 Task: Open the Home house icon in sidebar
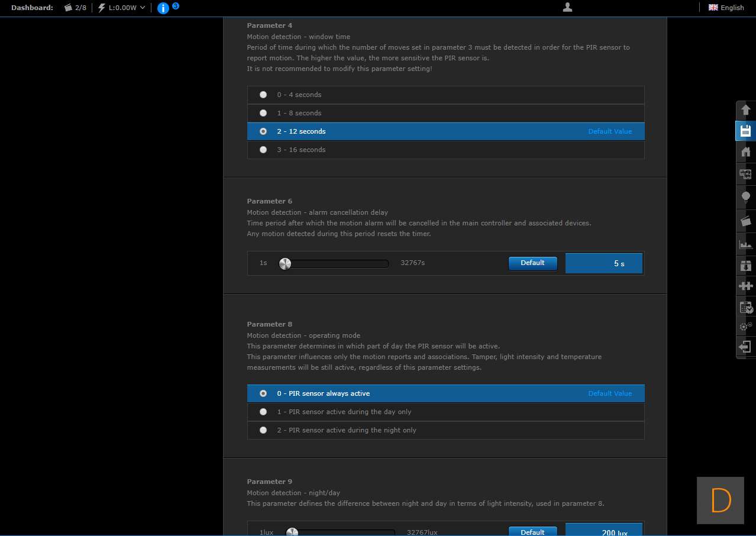[745, 152]
